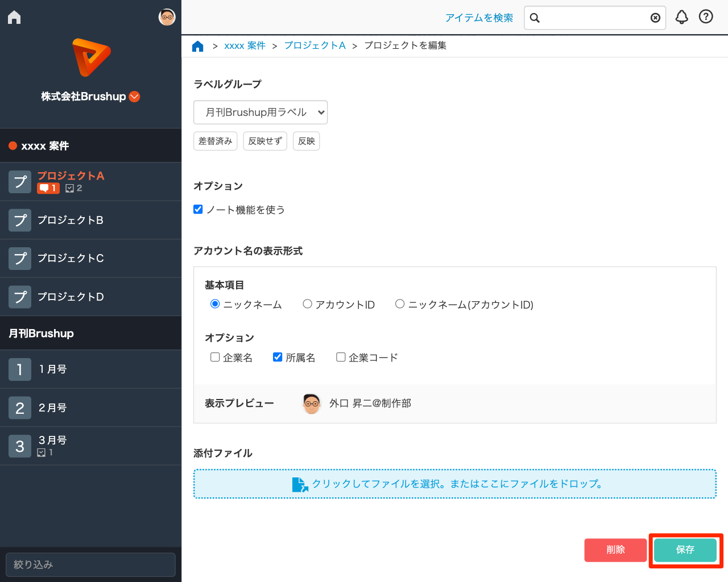Enable the 企業名 checkbox
Image resolution: width=728 pixels, height=582 pixels.
pyautogui.click(x=215, y=357)
